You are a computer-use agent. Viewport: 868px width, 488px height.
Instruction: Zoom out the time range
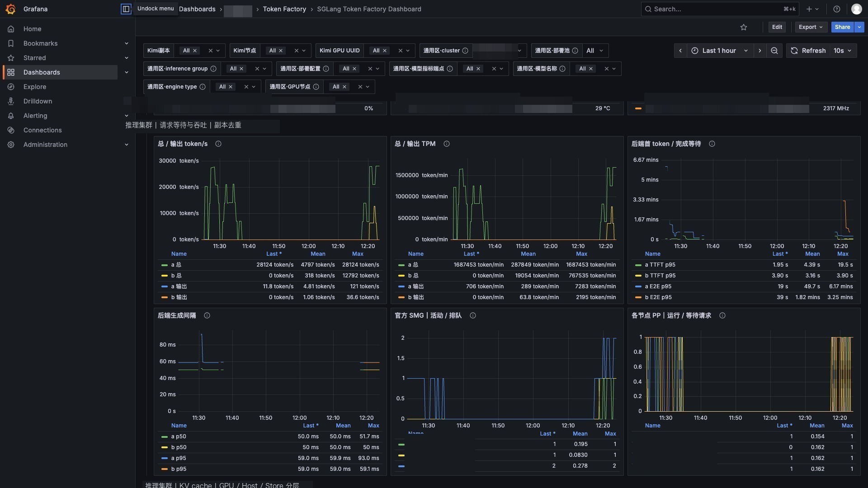pos(774,51)
